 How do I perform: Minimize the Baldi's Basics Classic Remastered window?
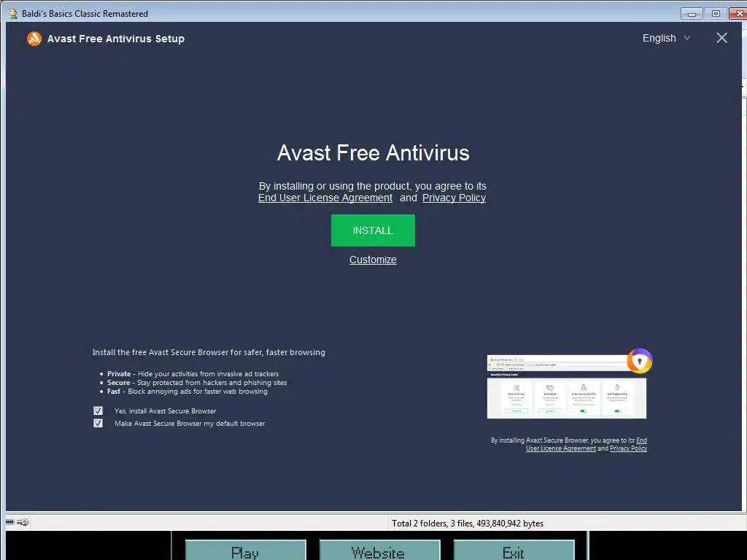tap(692, 13)
